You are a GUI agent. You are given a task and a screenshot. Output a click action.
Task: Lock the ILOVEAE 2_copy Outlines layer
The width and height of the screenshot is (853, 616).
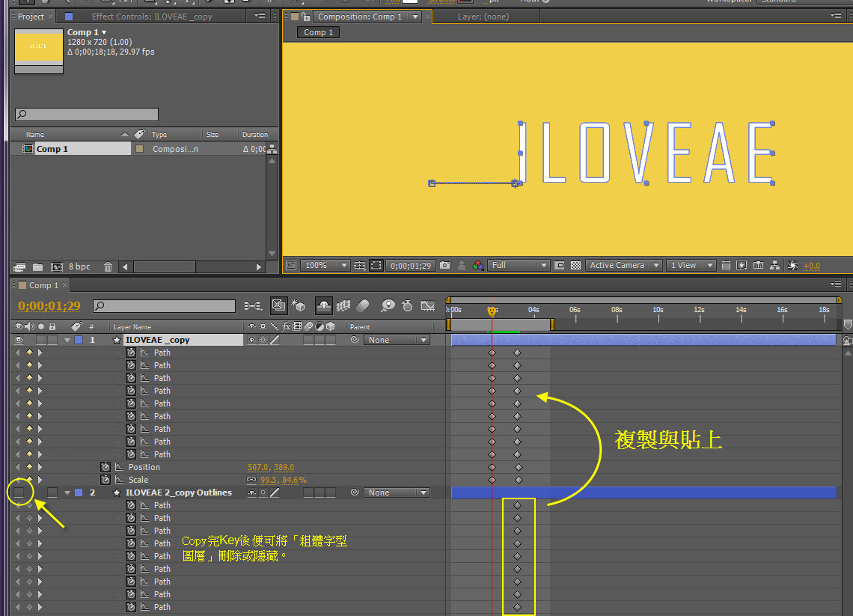(x=52, y=493)
